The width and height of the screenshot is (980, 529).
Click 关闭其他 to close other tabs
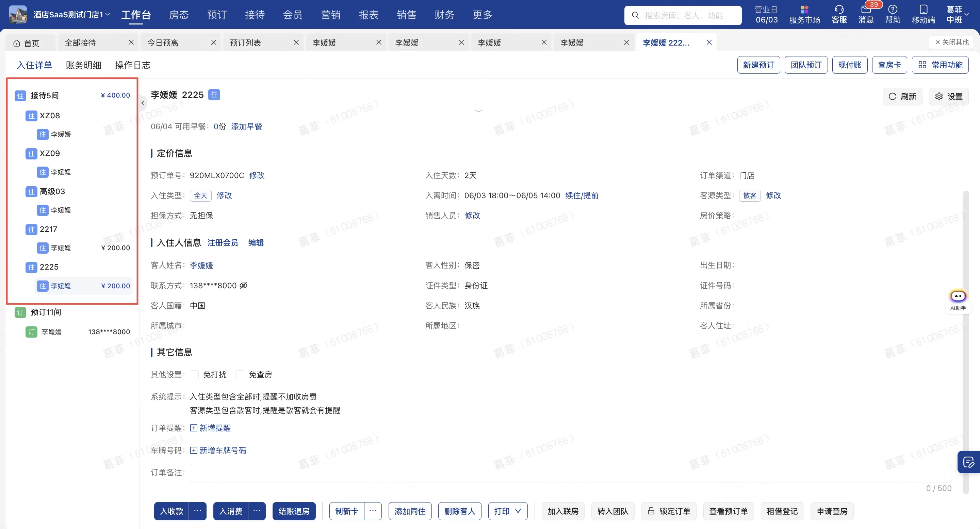[x=951, y=42]
